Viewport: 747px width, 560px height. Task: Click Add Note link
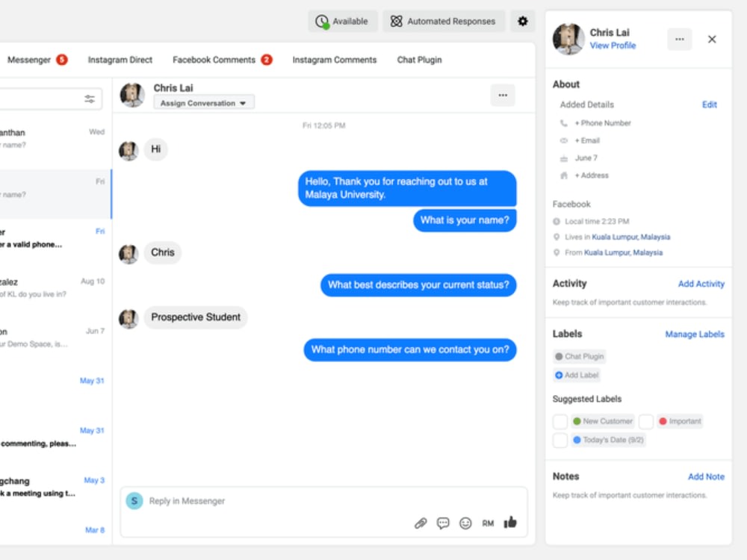(x=706, y=476)
